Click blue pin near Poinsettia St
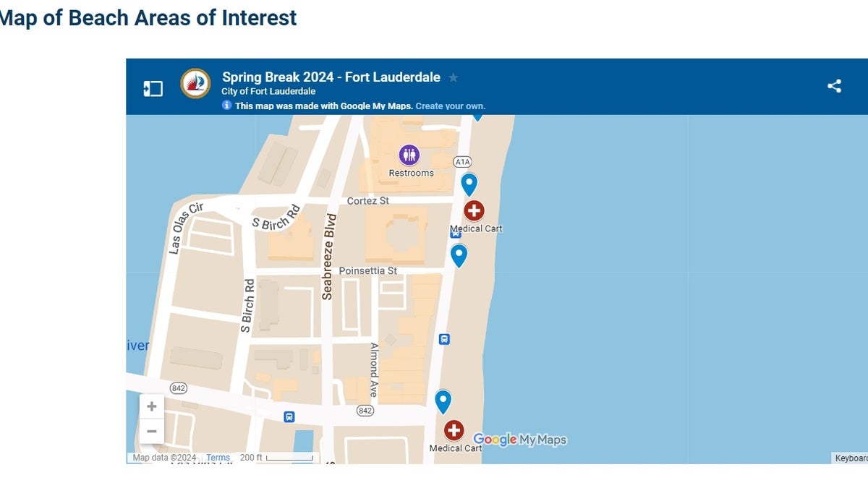 coord(459,256)
